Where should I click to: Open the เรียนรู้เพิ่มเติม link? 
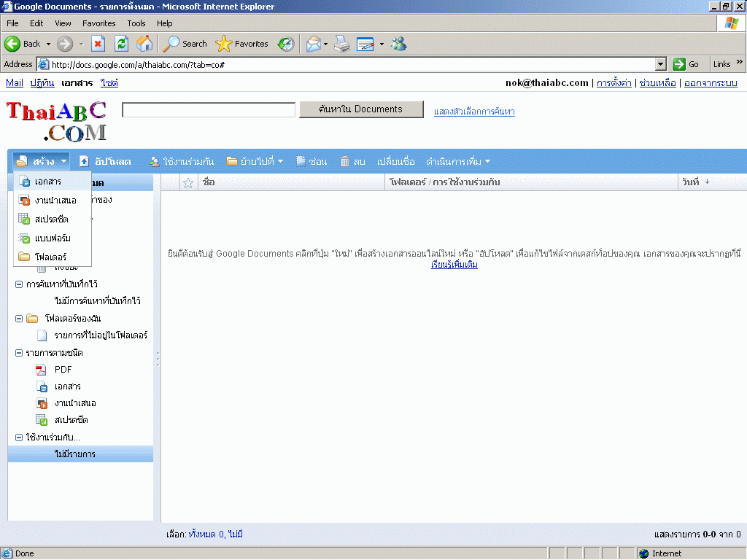[x=454, y=265]
